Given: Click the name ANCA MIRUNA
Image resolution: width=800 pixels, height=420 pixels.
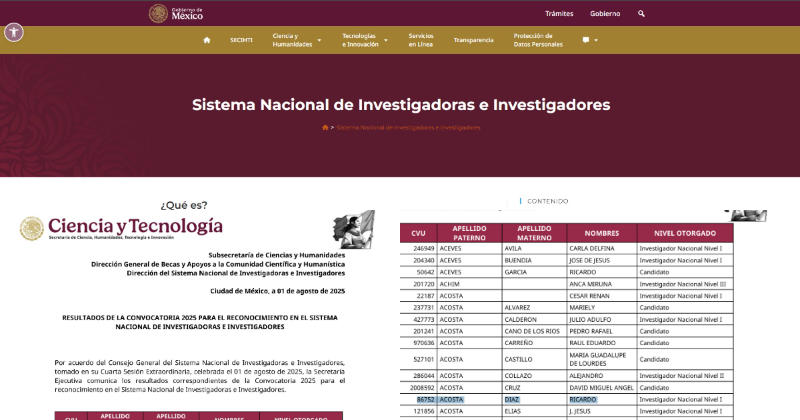Looking at the screenshot, I should 590,284.
